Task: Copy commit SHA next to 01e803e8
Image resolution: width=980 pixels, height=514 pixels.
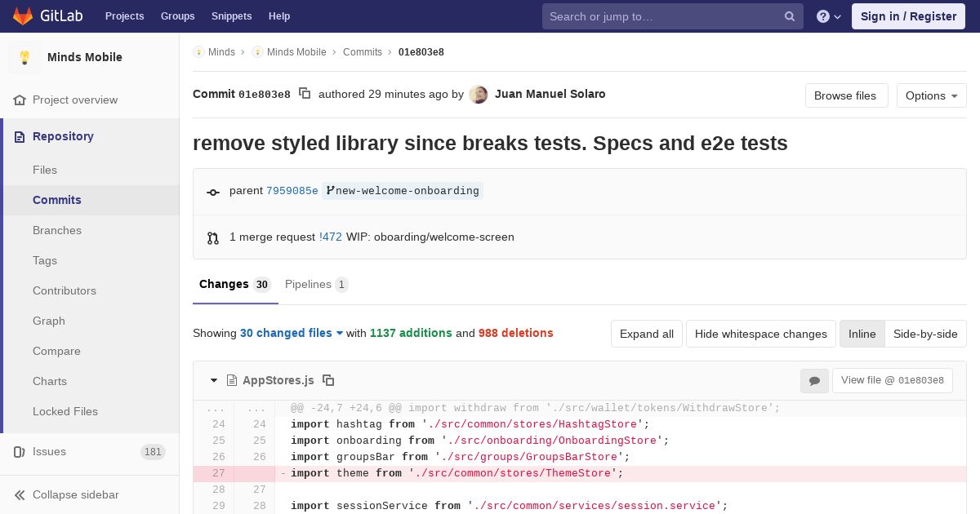Action: pos(305,94)
